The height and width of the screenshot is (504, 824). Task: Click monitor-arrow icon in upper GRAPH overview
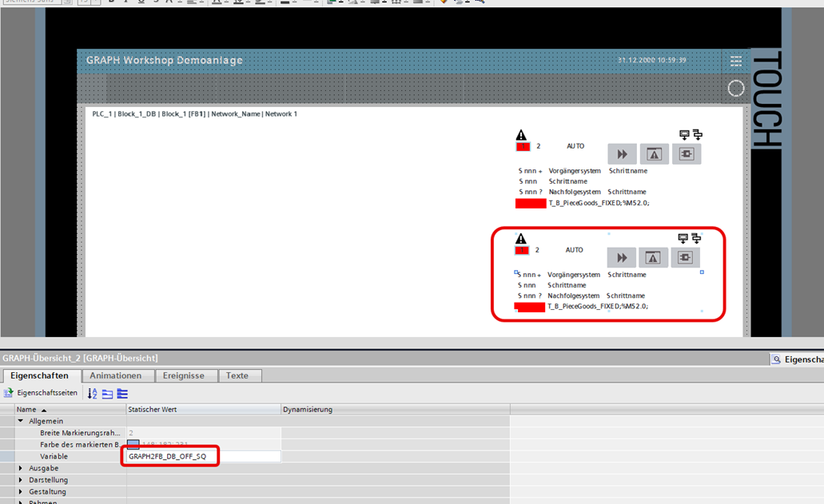click(683, 134)
